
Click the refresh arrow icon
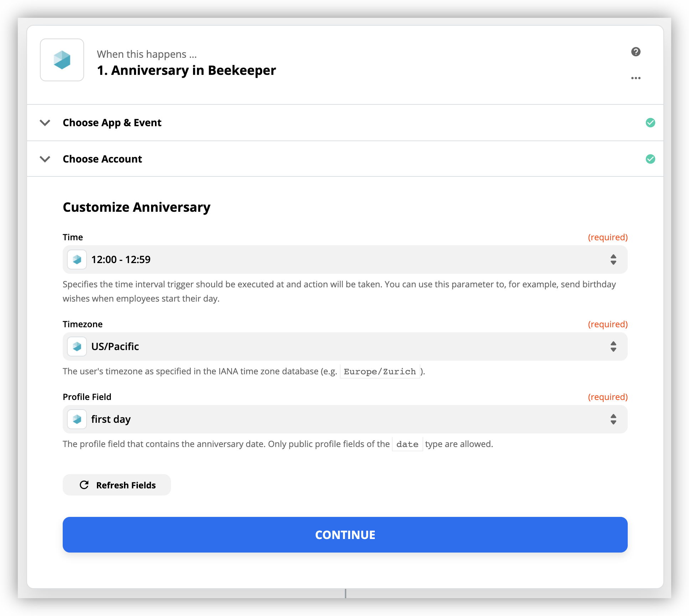pos(84,485)
